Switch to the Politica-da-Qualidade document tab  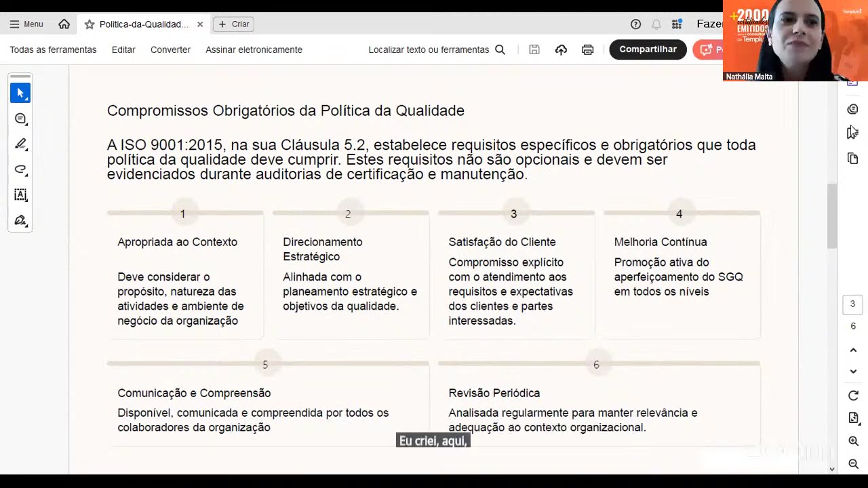144,24
